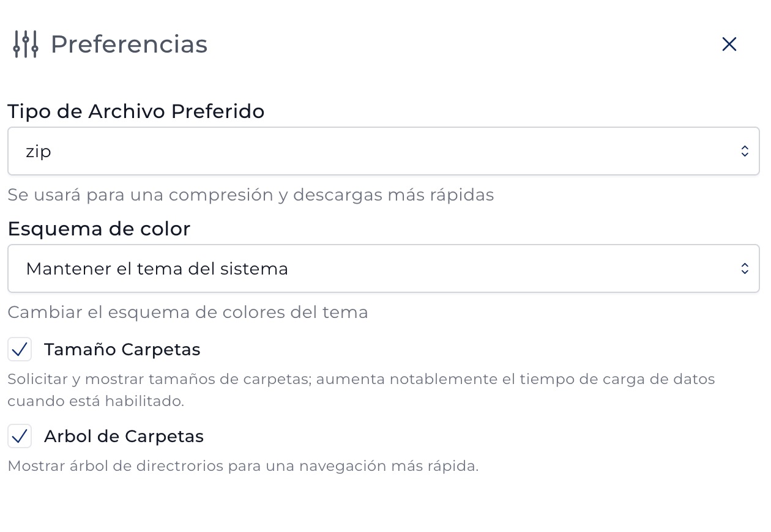771x532 pixels.
Task: Click the Tipo de Archivo Preferido label
Action: (136, 111)
